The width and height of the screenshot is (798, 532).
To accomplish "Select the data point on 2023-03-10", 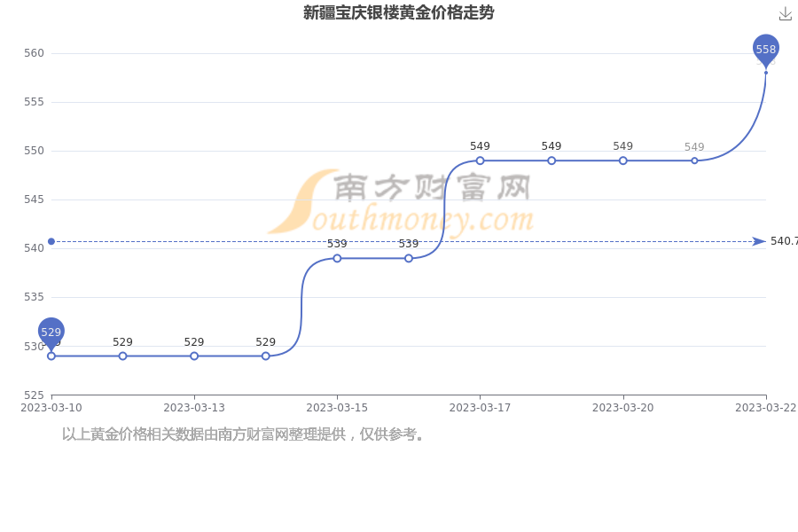I will tap(51, 356).
